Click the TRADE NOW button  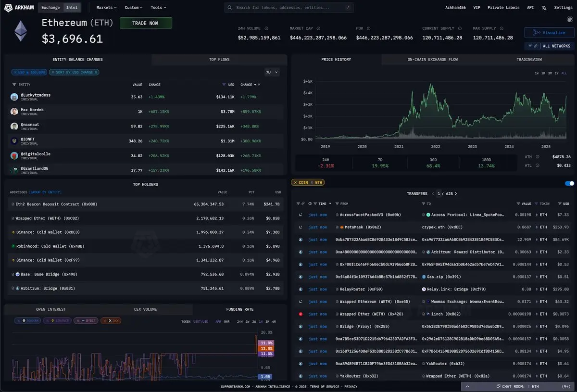tap(146, 23)
